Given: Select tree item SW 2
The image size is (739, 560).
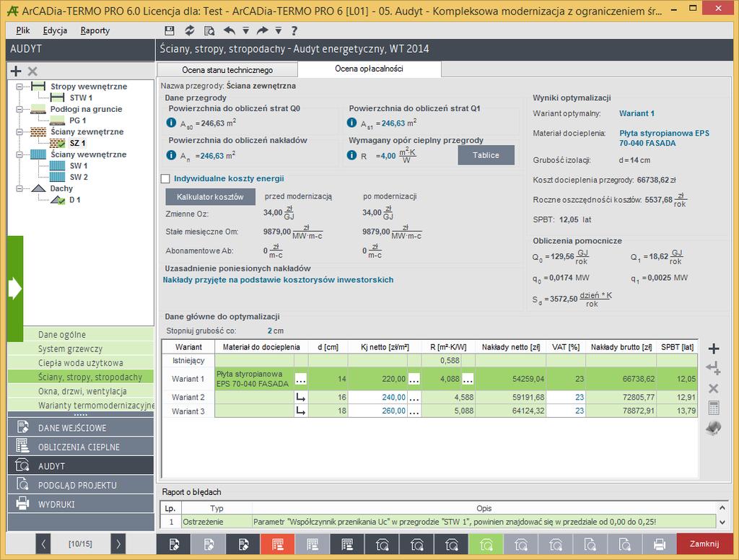Looking at the screenshot, I should 79,178.
